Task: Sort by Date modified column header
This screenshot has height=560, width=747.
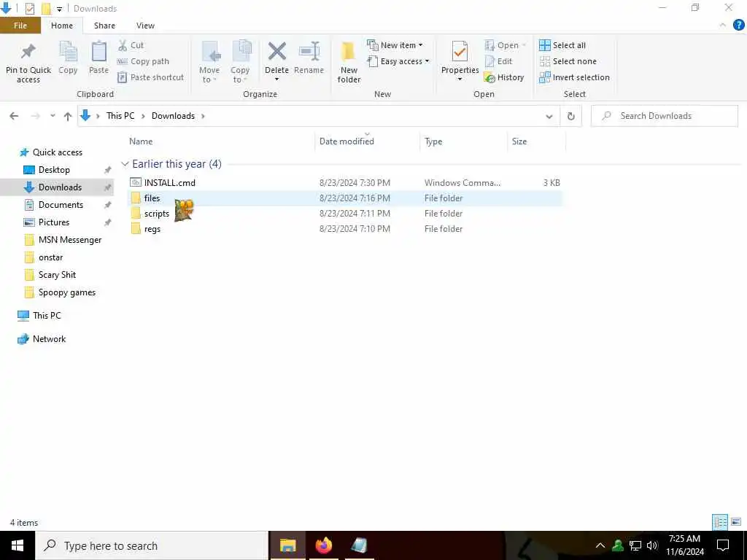Action: coord(347,141)
